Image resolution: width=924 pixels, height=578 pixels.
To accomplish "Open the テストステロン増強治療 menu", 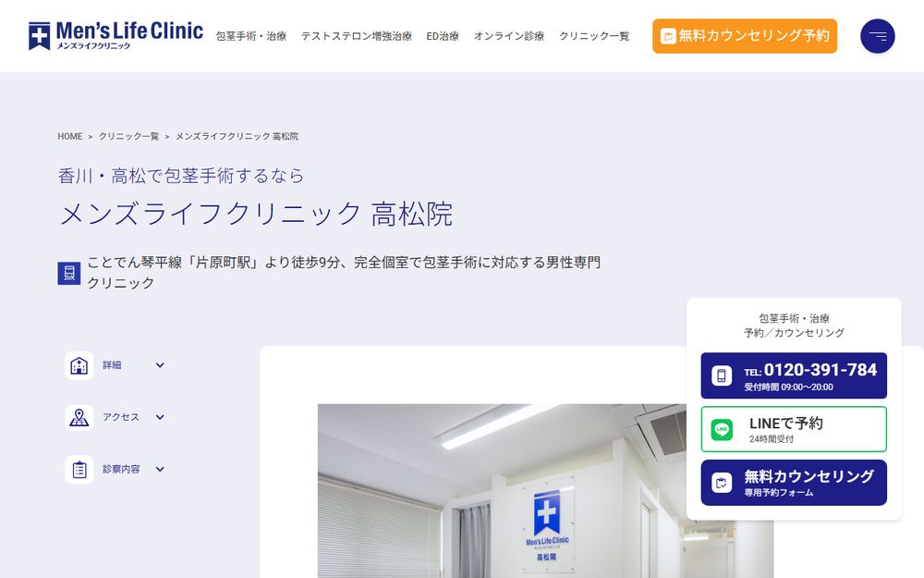I will coord(357,36).
